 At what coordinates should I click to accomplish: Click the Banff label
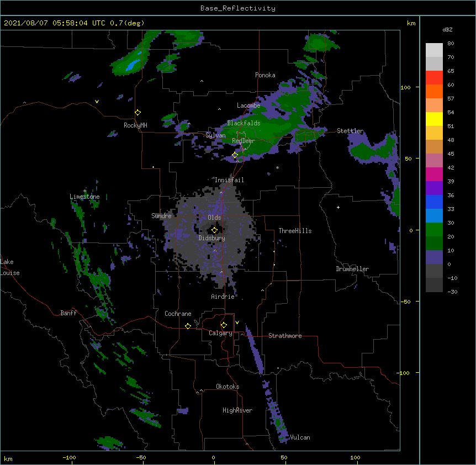coord(68,313)
